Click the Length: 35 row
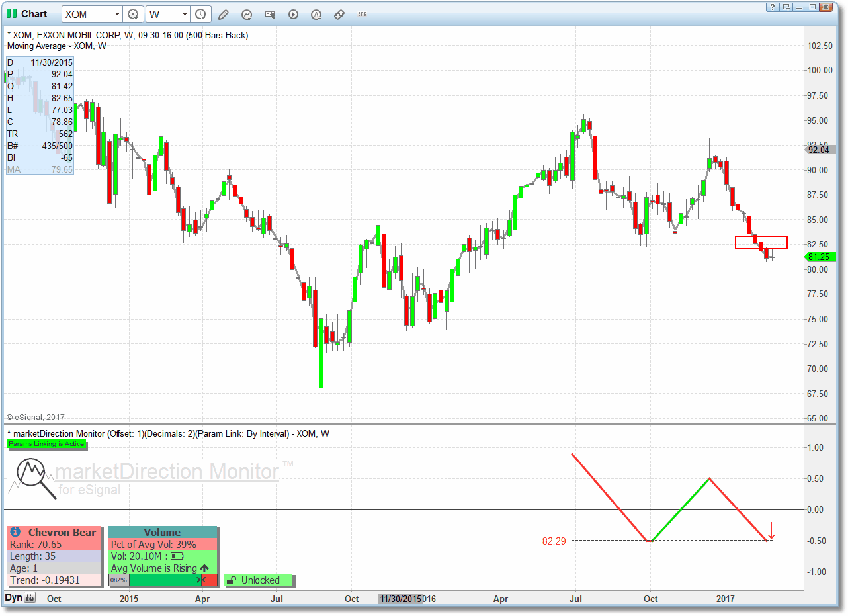The width and height of the screenshot is (848, 616). [54, 556]
